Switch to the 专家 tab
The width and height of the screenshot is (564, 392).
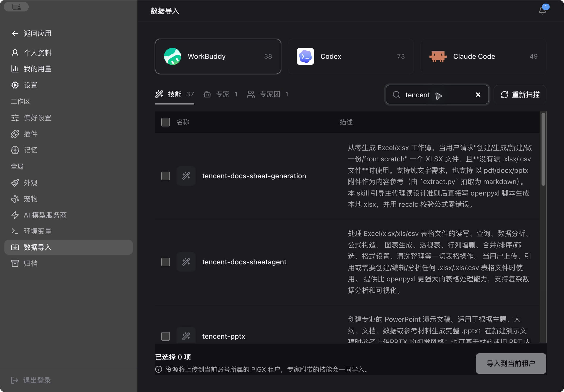tap(221, 94)
